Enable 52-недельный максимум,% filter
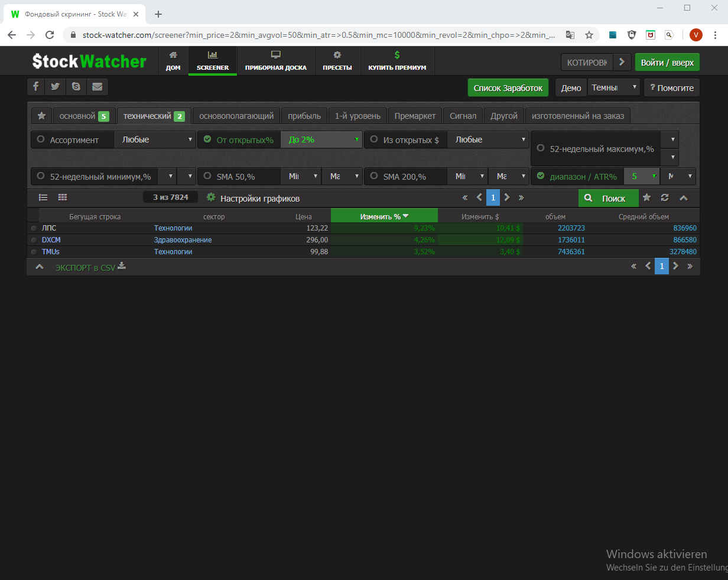This screenshot has height=580, width=728. (541, 149)
